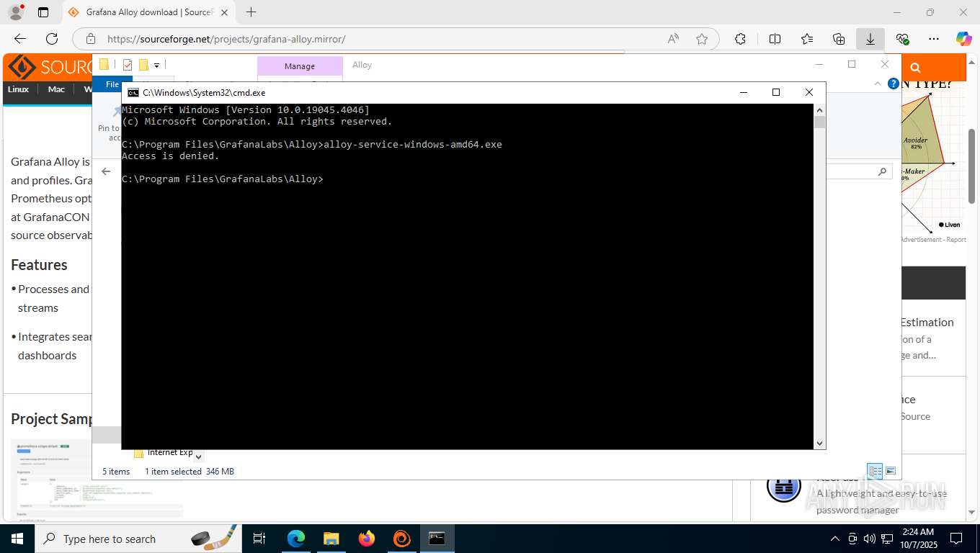Open the Manage ribbon tab

pyautogui.click(x=300, y=66)
